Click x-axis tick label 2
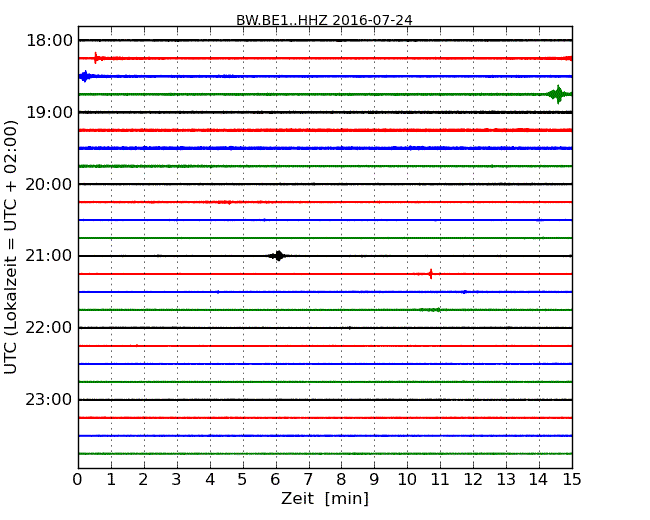The image size is (650, 520). (x=143, y=479)
